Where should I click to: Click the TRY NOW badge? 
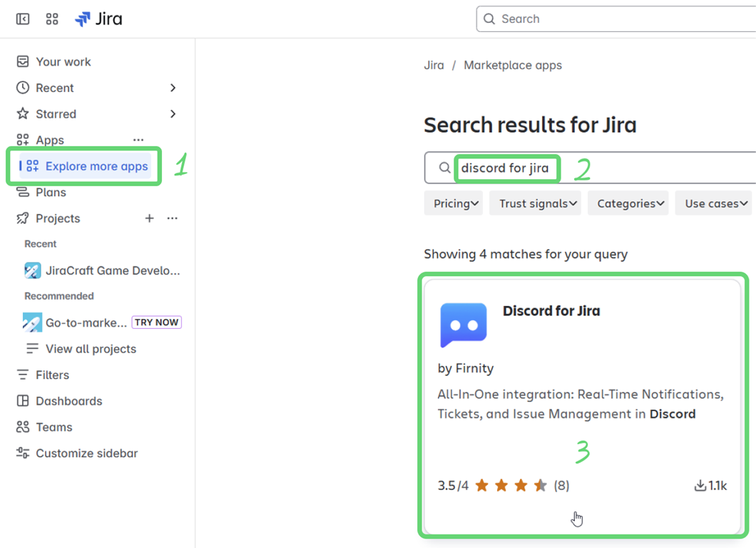coord(157,323)
